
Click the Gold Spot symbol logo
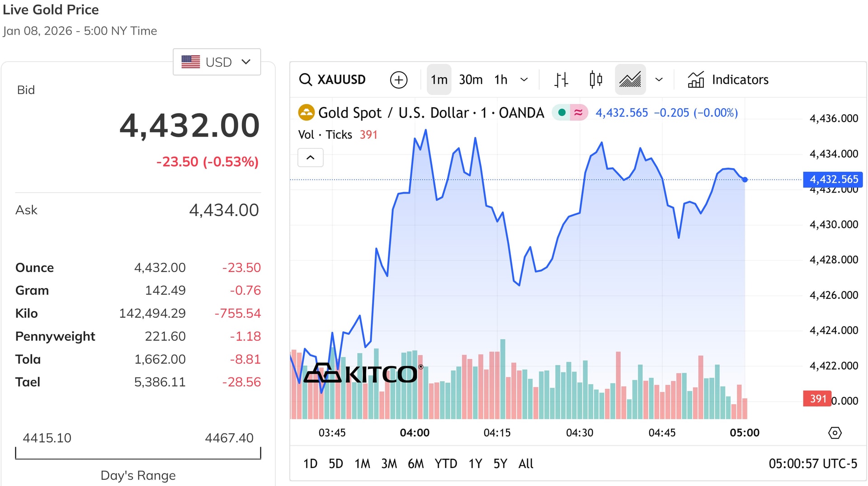click(x=306, y=113)
